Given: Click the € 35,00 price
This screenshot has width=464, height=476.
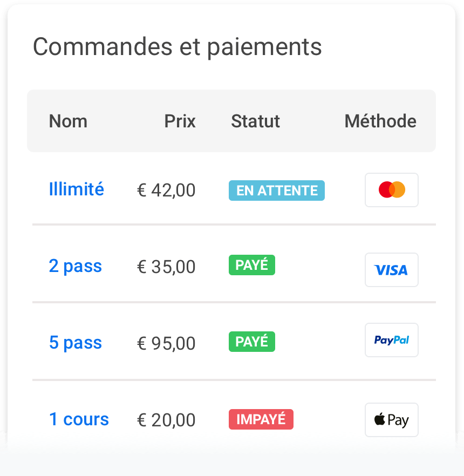Looking at the screenshot, I should point(166,267).
